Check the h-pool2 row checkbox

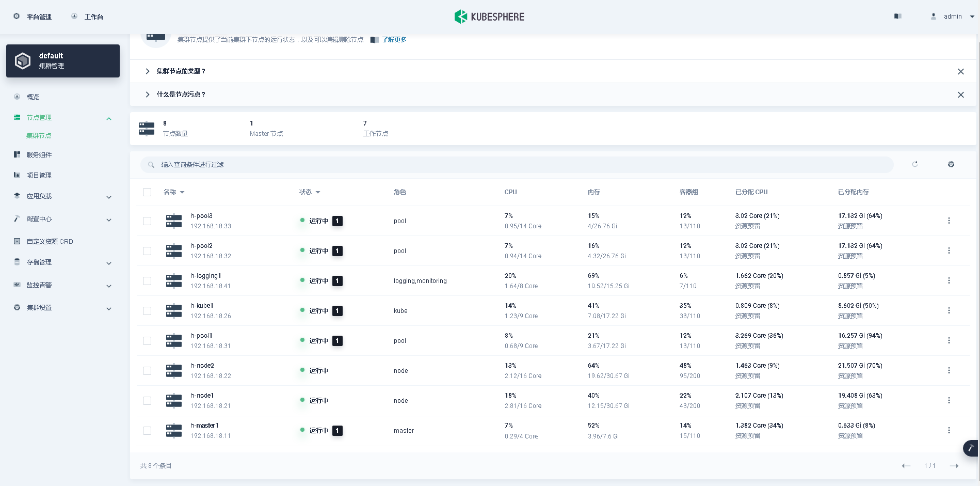coord(147,251)
